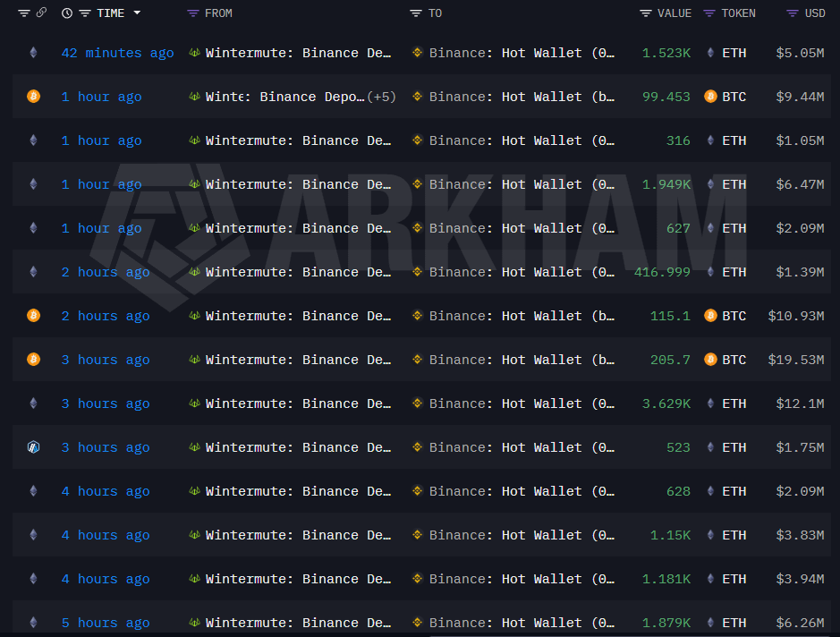Click the USD column header label
Viewport: 840px width, 637px height.
(815, 13)
